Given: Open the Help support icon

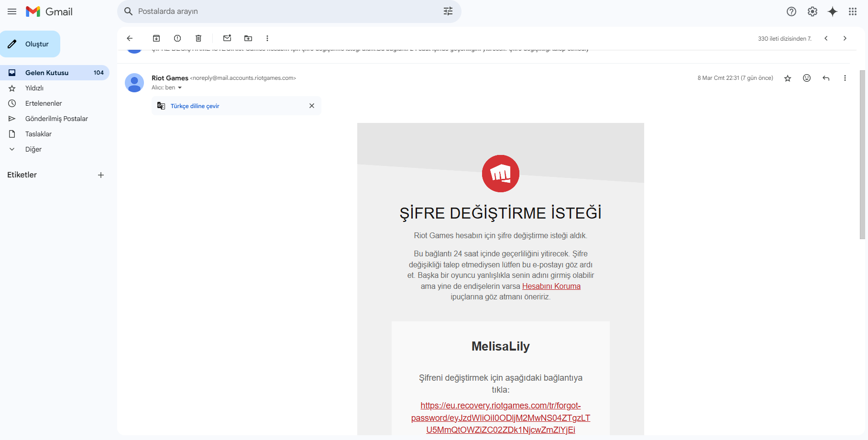Looking at the screenshot, I should [x=791, y=11].
